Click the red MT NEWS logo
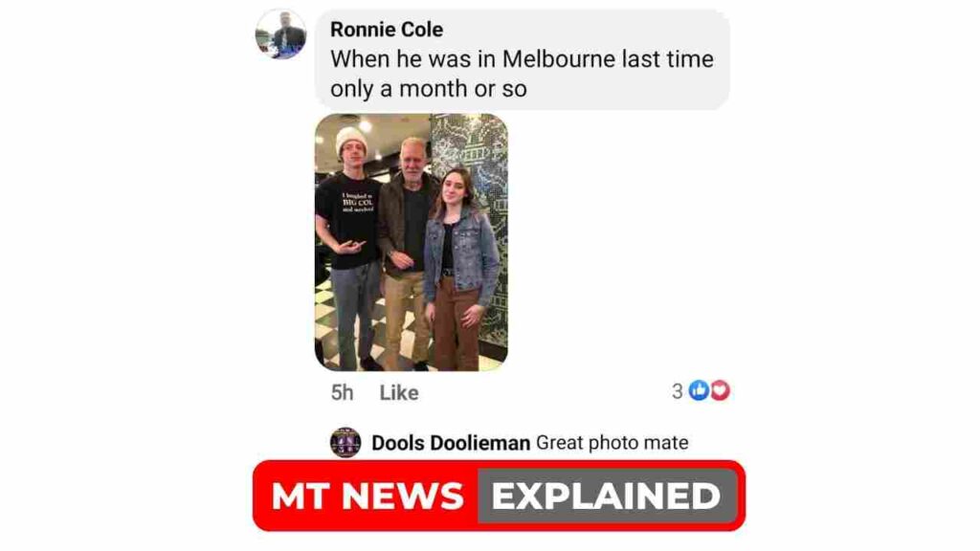 click(x=367, y=496)
